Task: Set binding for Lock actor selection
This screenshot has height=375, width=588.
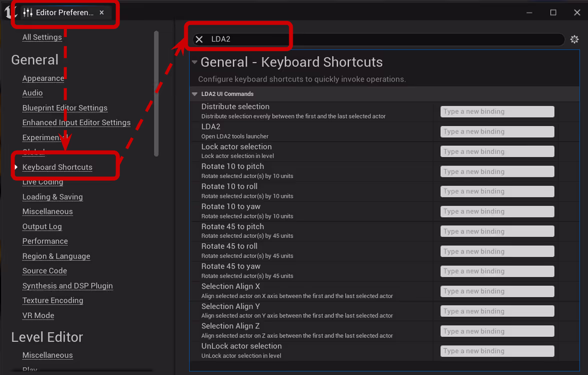Action: 497,151
